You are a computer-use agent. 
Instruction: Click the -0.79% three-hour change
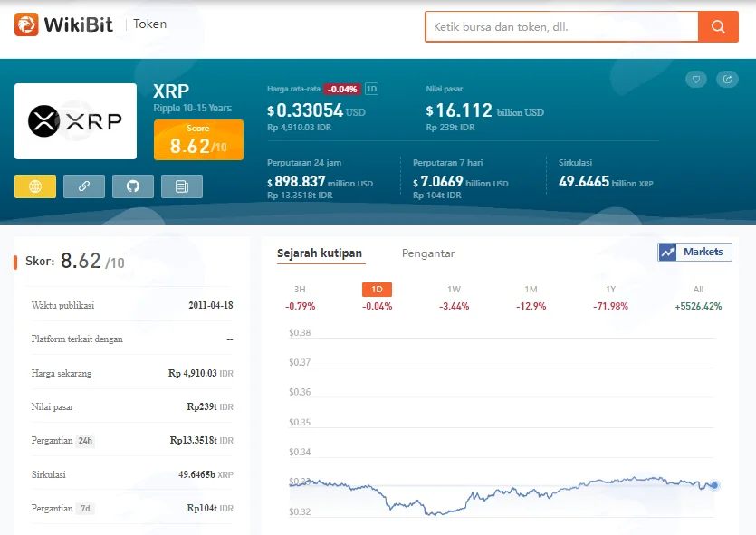point(300,307)
